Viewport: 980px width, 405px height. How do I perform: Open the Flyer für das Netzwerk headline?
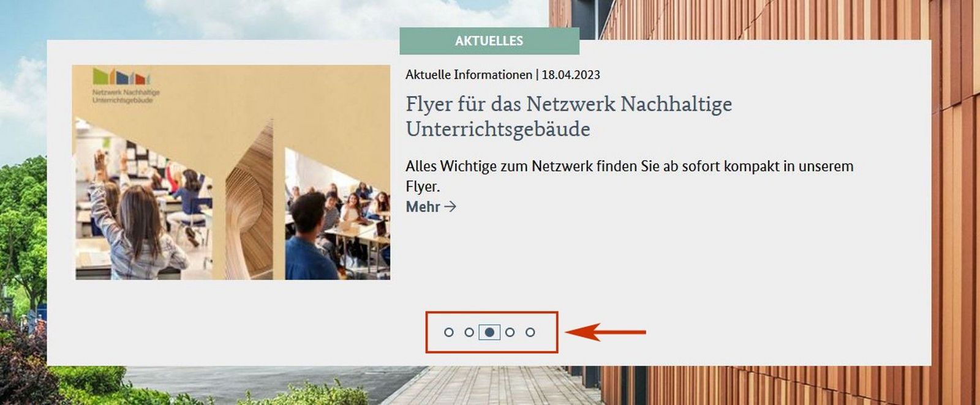(x=568, y=116)
